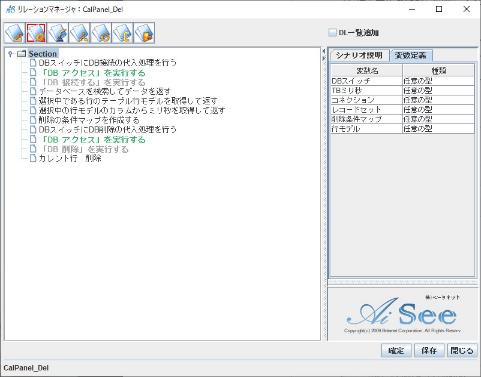Click 任意の型 cell in コネクション row
Image resolution: width=481 pixels, height=377 pixels.
(439, 100)
